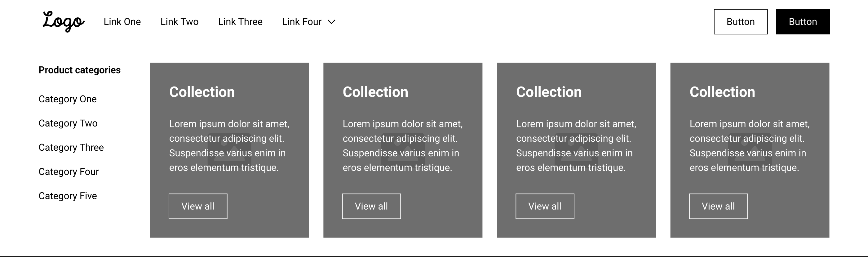
Task: Click the Logo in the header
Action: [63, 22]
